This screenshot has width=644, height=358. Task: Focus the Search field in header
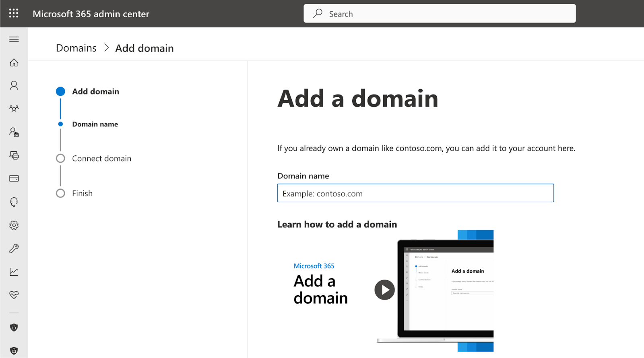click(440, 13)
